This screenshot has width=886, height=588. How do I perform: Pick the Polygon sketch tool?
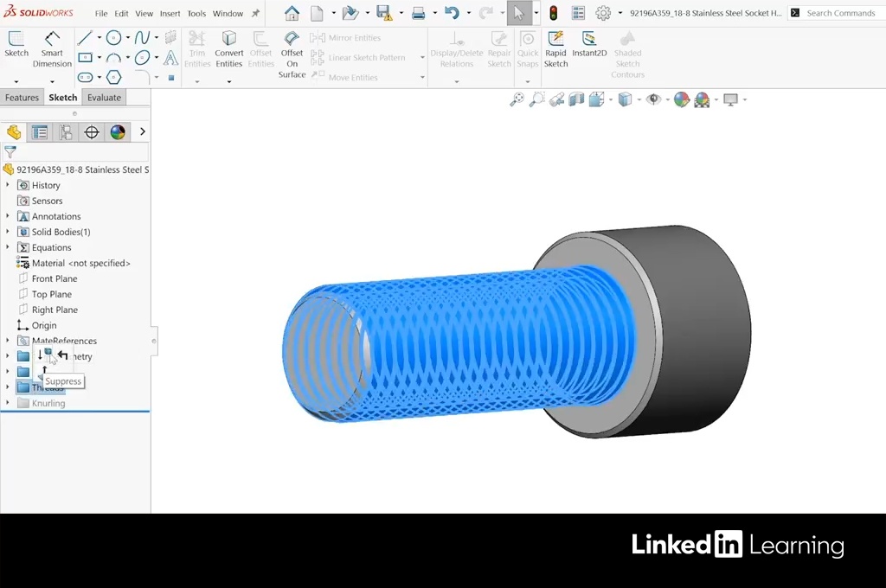pos(113,77)
